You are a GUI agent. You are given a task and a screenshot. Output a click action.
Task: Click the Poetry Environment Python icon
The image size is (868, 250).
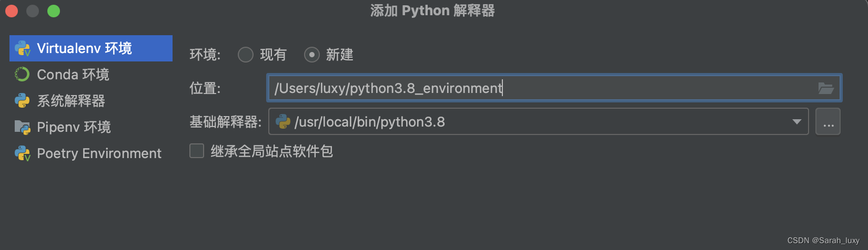pyautogui.click(x=23, y=153)
